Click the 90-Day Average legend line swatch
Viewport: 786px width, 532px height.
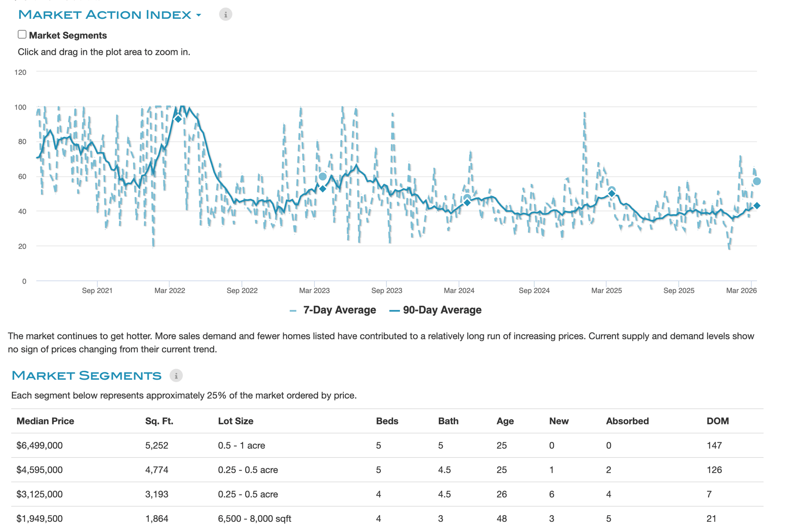(394, 311)
